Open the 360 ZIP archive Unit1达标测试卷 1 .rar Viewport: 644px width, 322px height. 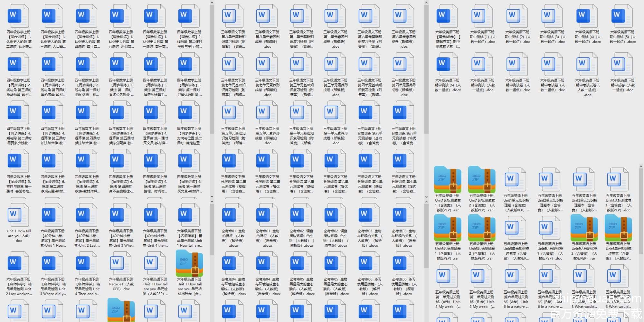[448, 179]
